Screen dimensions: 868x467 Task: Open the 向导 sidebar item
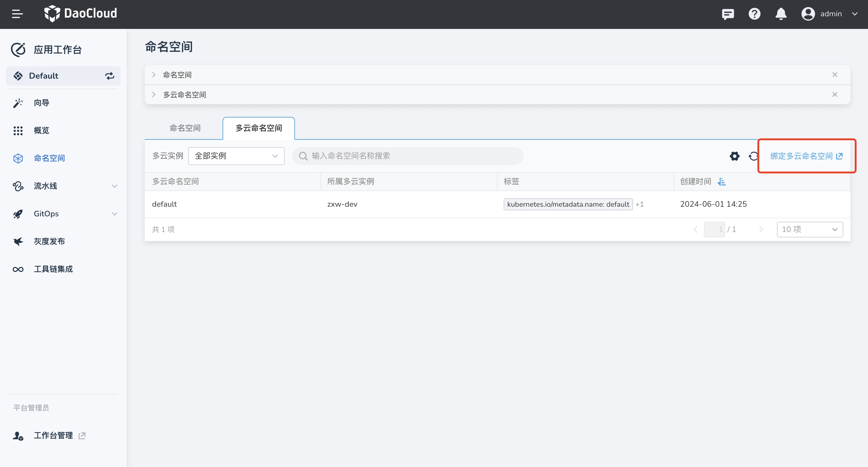click(x=41, y=103)
